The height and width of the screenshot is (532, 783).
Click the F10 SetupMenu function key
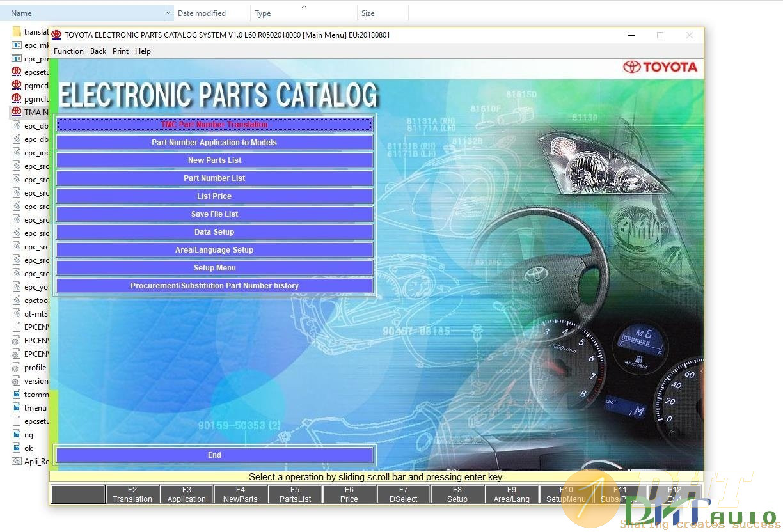pos(565,494)
